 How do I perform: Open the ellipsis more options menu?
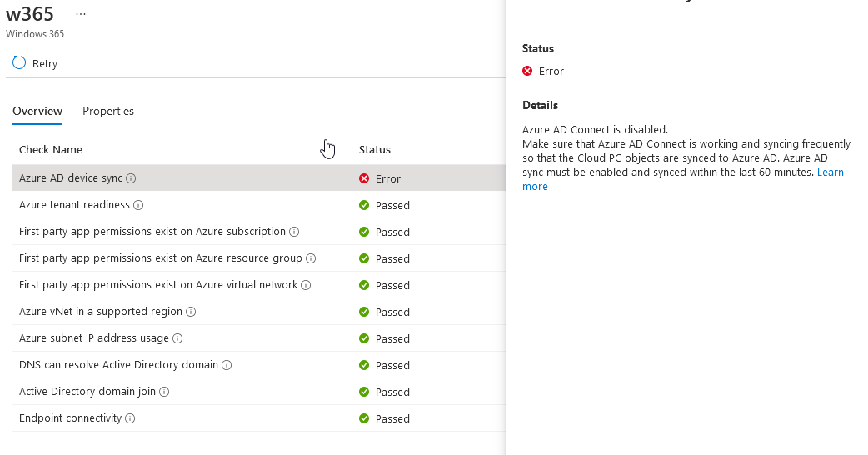point(80,15)
